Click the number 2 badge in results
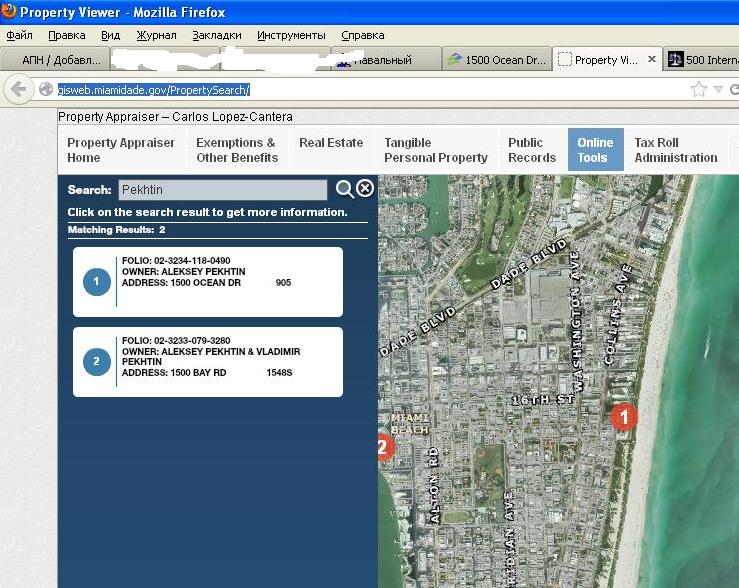The width and height of the screenshot is (739, 588). click(x=97, y=362)
